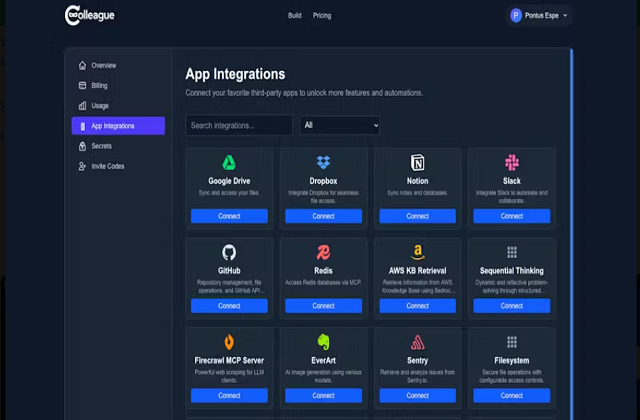Screen dimensions: 640x420
Task: Click the Filesystem grid icon
Action: tap(512, 342)
